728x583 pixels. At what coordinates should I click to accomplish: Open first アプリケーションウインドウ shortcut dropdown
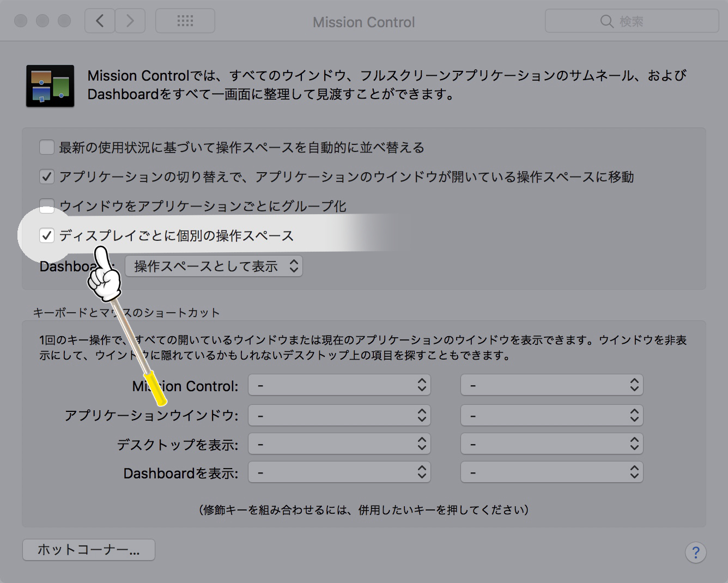(x=339, y=415)
